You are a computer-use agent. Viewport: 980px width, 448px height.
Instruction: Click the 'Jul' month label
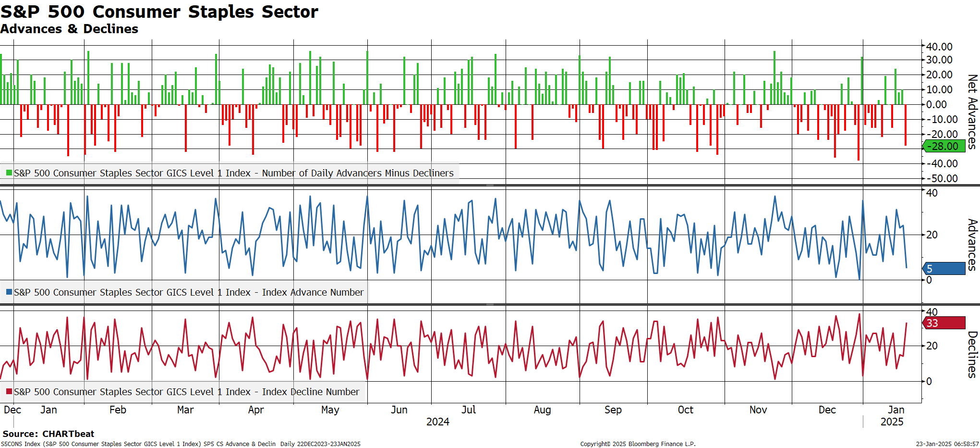click(469, 410)
